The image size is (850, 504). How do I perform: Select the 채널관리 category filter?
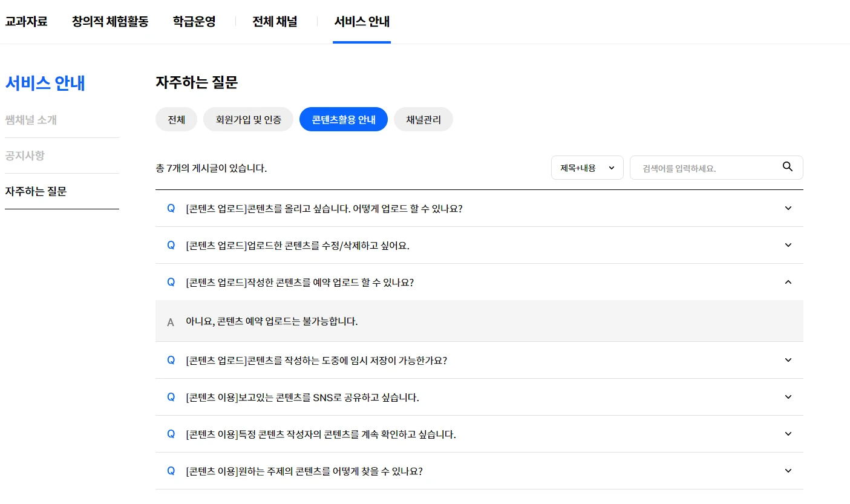point(423,119)
